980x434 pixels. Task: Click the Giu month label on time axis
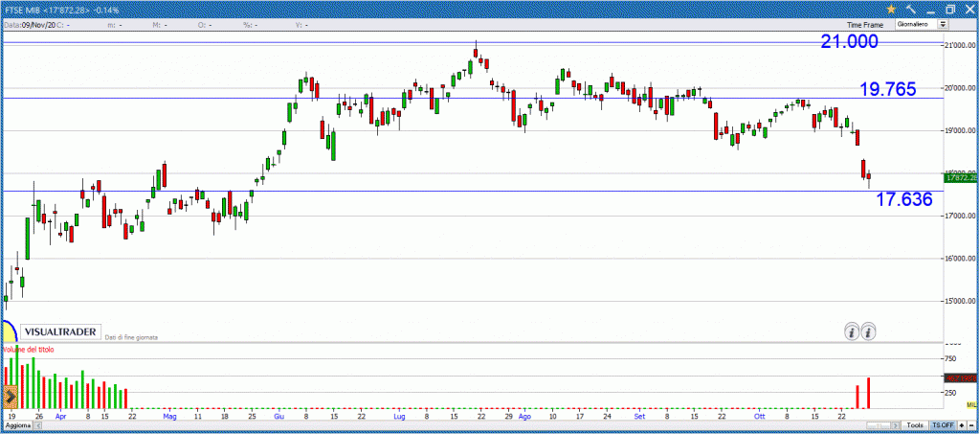point(279,415)
